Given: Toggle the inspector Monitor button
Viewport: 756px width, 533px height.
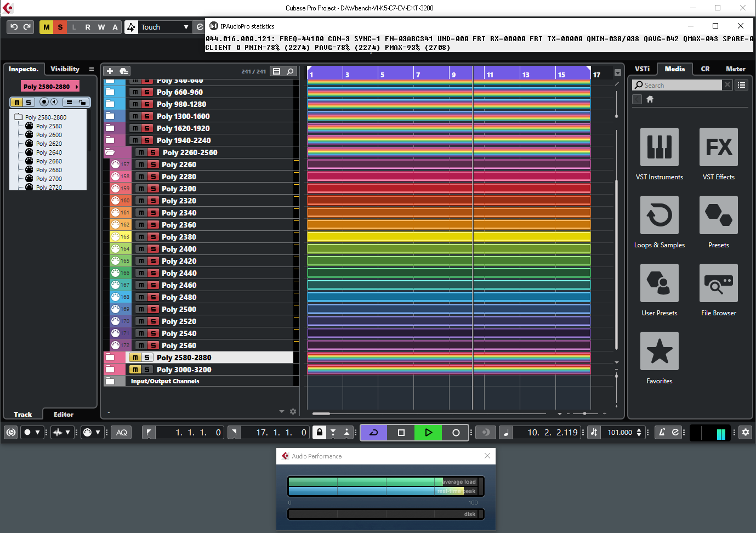Looking at the screenshot, I should tap(54, 102).
